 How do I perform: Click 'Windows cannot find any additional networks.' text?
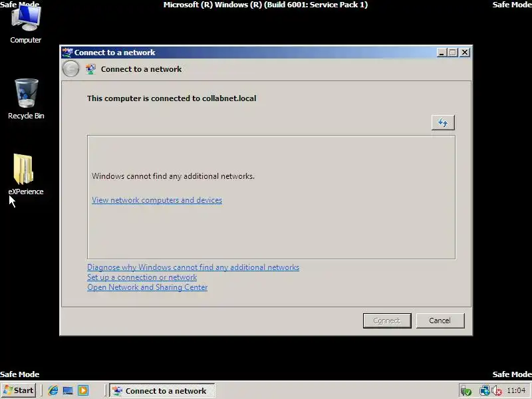173,176
